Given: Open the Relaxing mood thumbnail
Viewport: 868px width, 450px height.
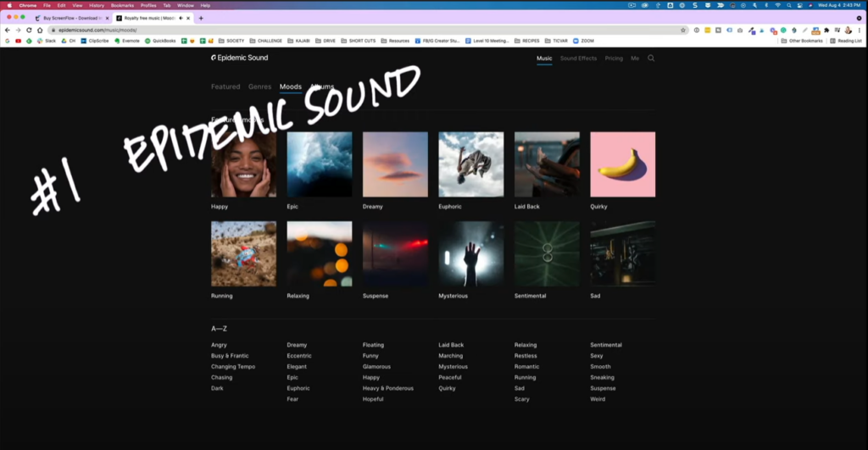Looking at the screenshot, I should (x=320, y=254).
